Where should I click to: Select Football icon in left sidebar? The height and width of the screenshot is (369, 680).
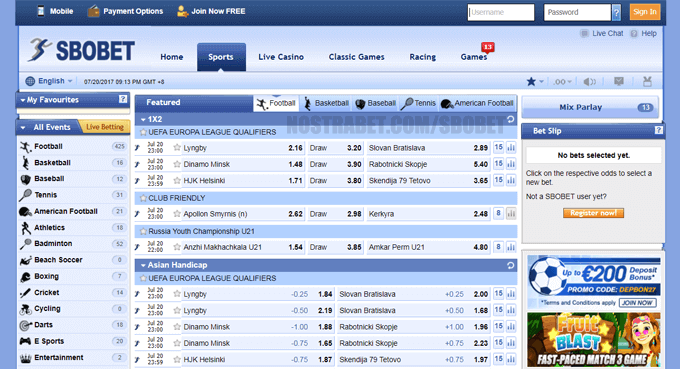[26, 147]
